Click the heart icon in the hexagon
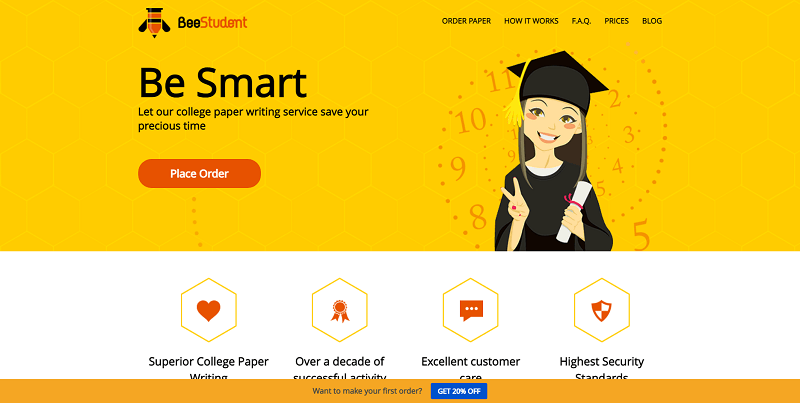The height and width of the screenshot is (403, 800). click(x=209, y=310)
